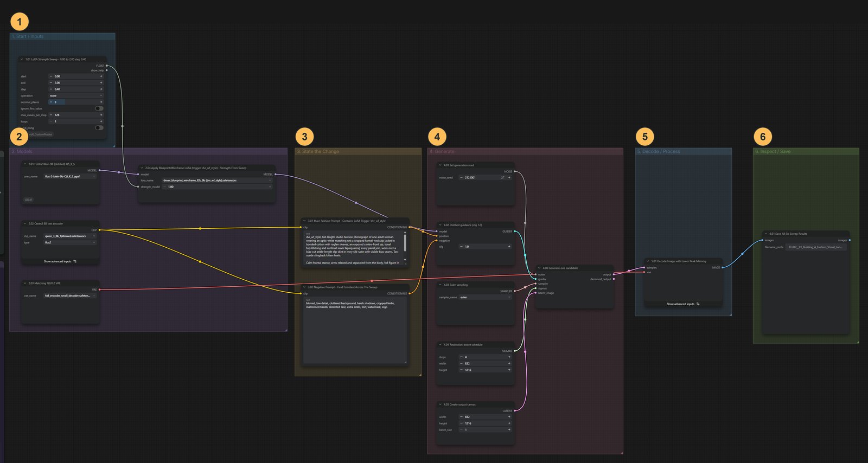Decrease height in Create output canvas node

[461, 423]
